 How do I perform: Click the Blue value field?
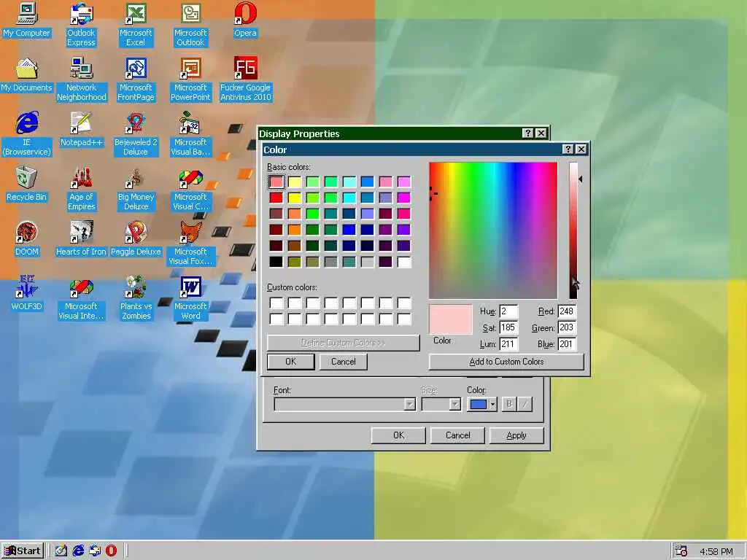click(567, 344)
